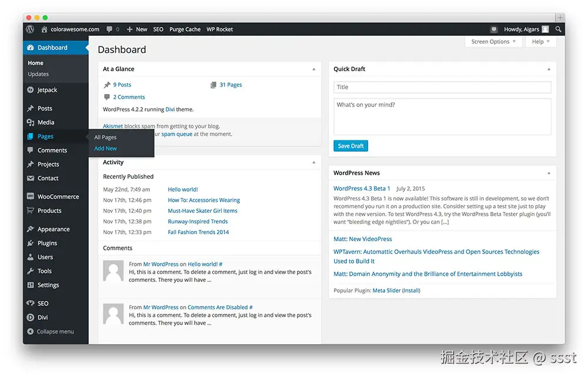Open the user avatar next to Howdy, Aigars
Screen dimensions: 588x377
(x=545, y=29)
